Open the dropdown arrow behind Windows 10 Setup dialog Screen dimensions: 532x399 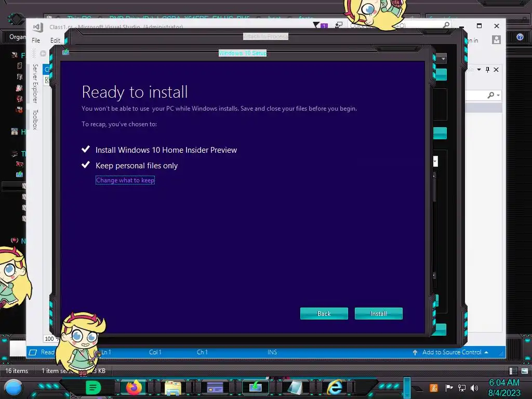tap(443, 59)
